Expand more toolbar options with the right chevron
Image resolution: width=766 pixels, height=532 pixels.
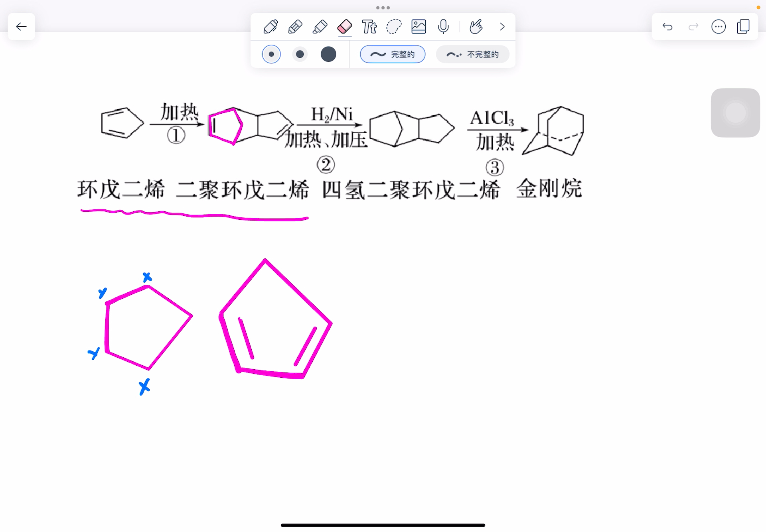(x=502, y=27)
